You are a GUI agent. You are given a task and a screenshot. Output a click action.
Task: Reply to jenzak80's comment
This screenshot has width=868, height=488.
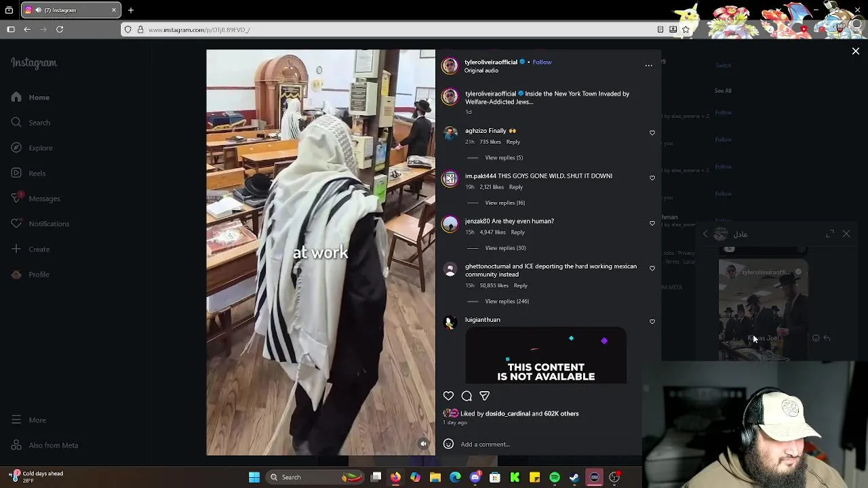click(517, 232)
